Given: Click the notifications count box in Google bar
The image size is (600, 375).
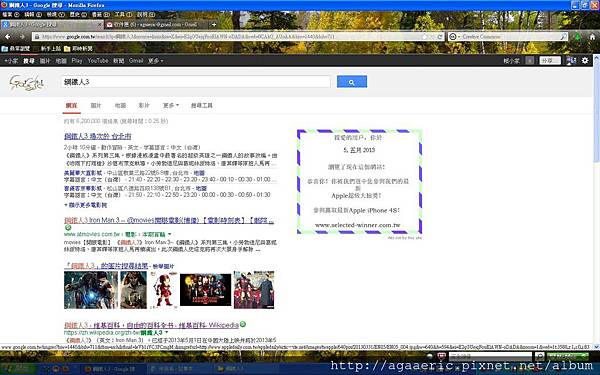Looking at the screenshot, I should pyautogui.click(x=530, y=61).
